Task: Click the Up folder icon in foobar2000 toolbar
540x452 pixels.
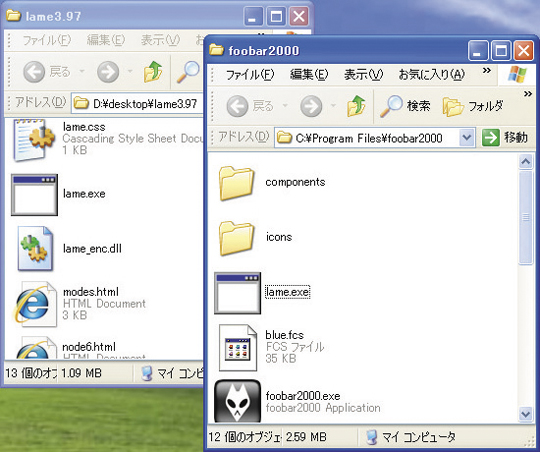Action: [x=356, y=106]
